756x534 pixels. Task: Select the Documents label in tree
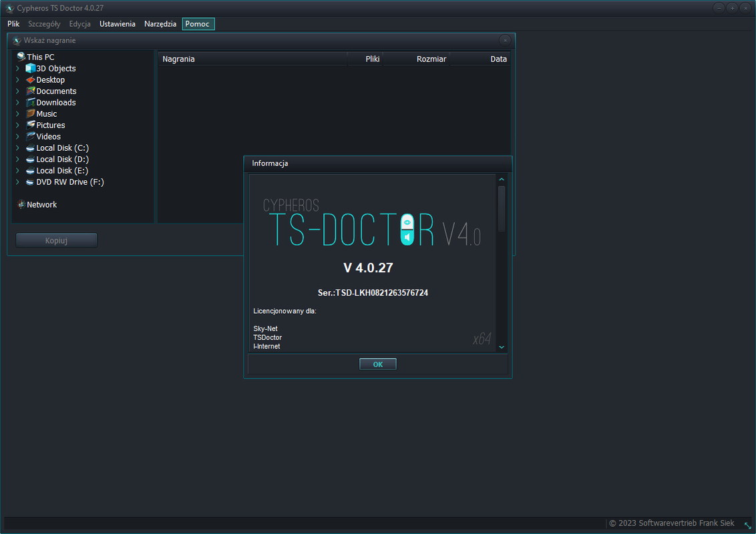(56, 91)
